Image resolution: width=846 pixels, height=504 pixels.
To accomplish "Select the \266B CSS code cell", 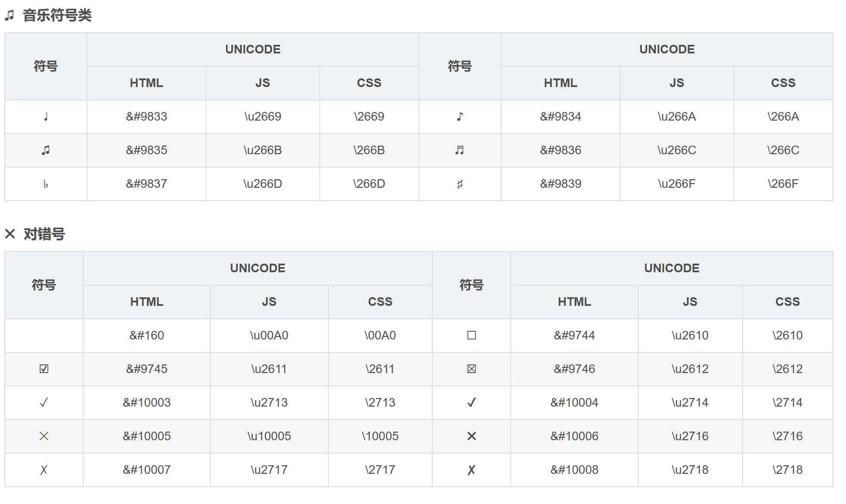I will coord(369,150).
